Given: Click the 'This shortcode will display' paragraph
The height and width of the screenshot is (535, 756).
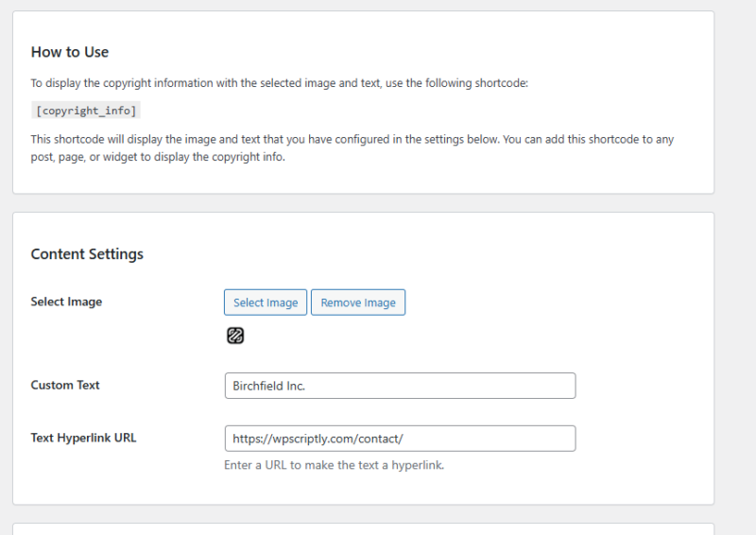Looking at the screenshot, I should point(352,148).
